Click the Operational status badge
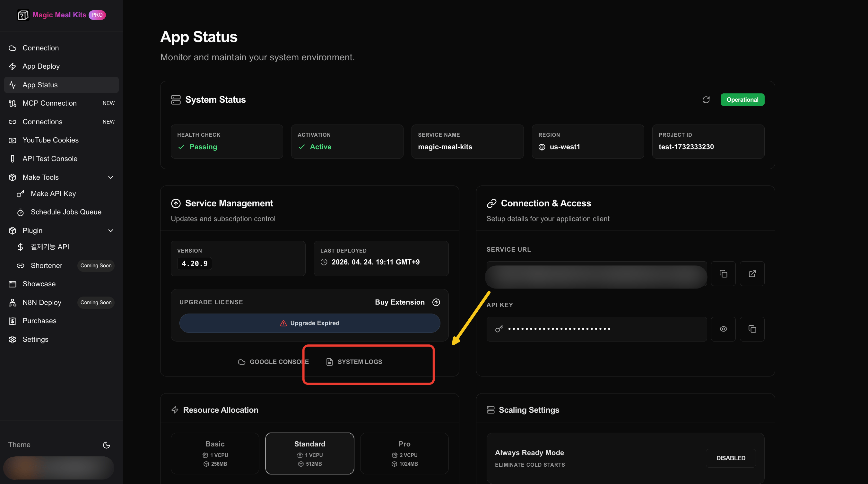The width and height of the screenshot is (868, 484). [742, 100]
